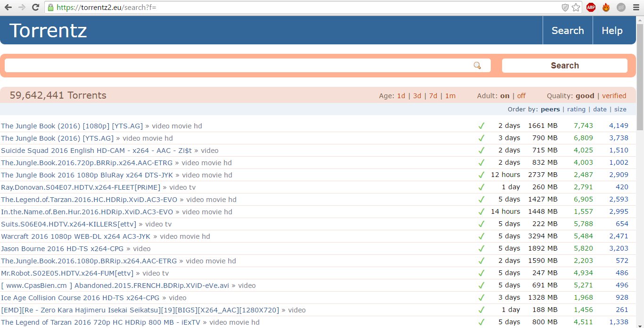Order results by rating
This screenshot has width=644, height=328.
pyautogui.click(x=576, y=109)
